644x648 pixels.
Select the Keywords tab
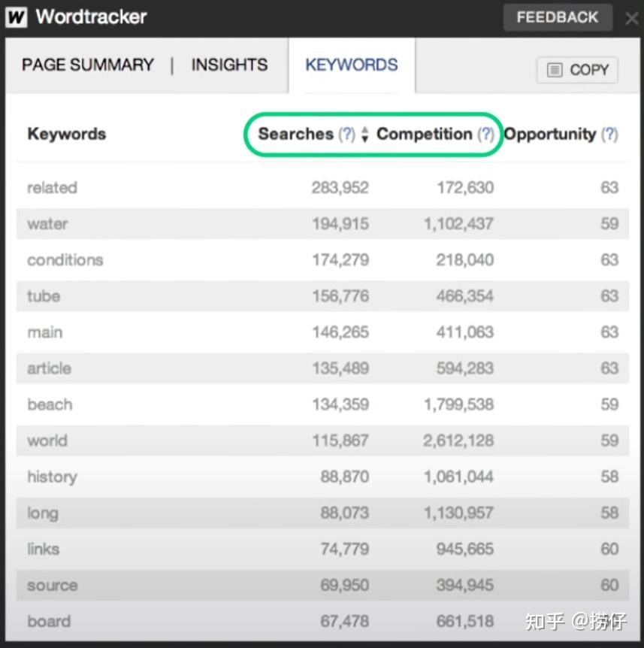click(351, 65)
